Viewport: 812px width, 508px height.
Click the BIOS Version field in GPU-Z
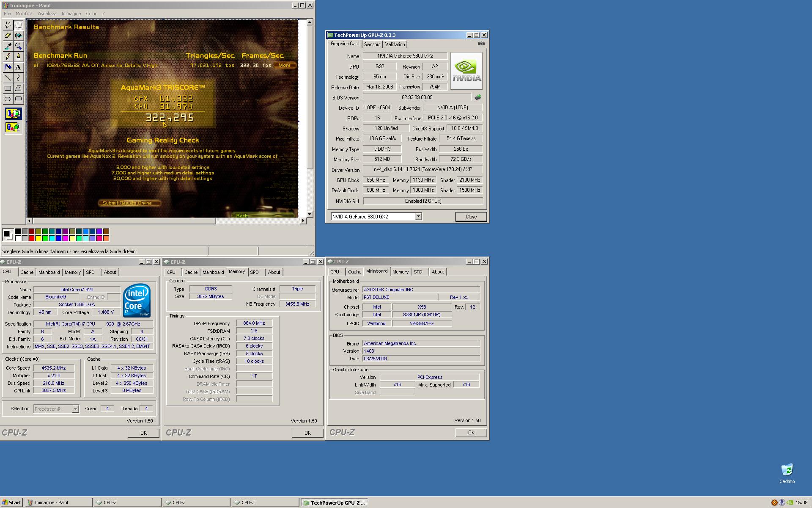tap(417, 97)
